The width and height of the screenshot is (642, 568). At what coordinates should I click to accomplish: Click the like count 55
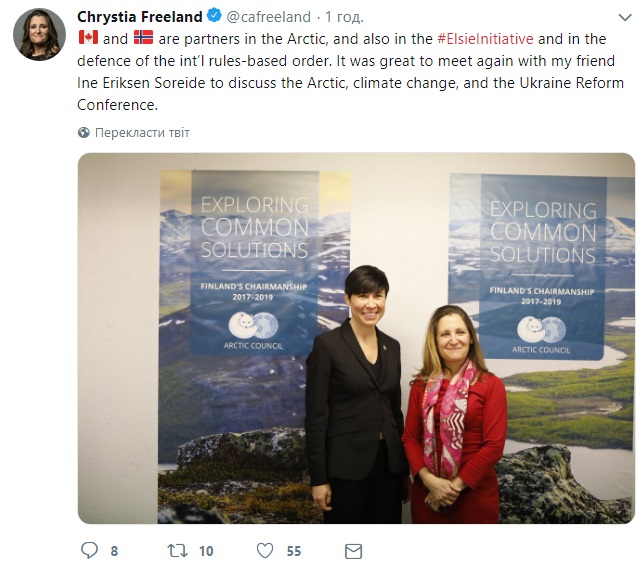294,551
